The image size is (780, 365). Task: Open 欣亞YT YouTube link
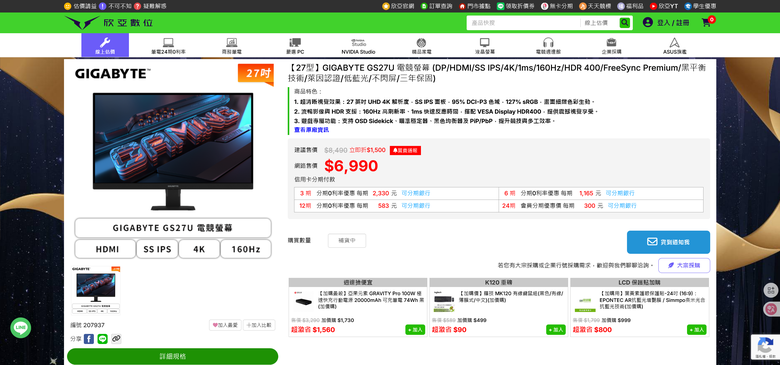664,6
